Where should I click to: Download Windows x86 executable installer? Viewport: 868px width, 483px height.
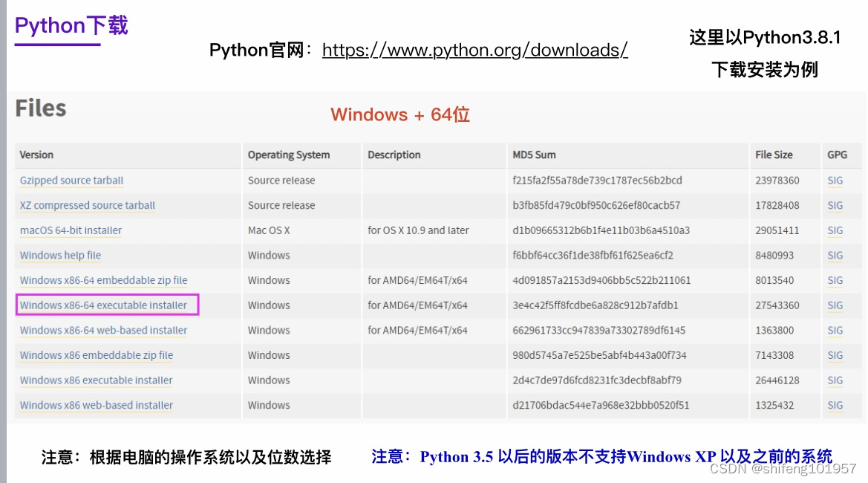tap(97, 380)
